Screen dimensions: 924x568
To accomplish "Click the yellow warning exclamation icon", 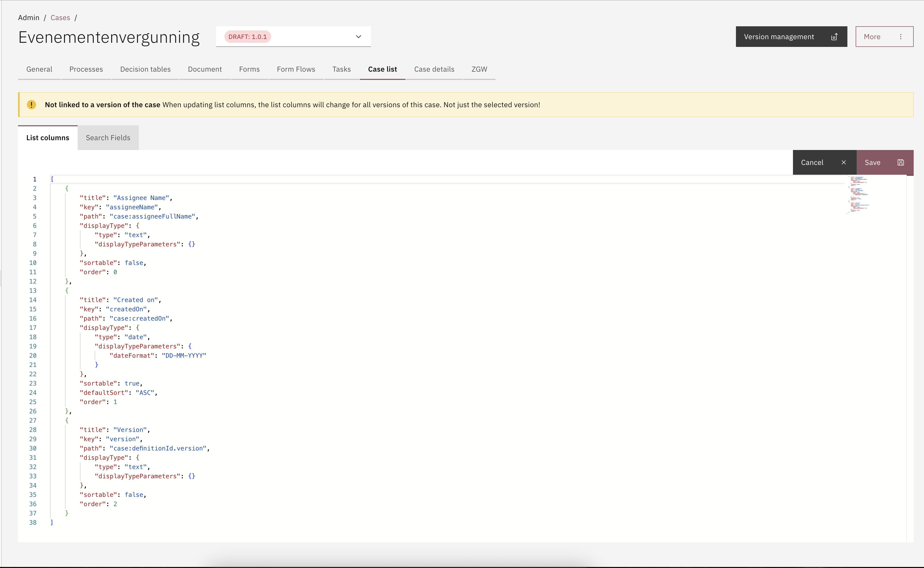I will 31,105.
